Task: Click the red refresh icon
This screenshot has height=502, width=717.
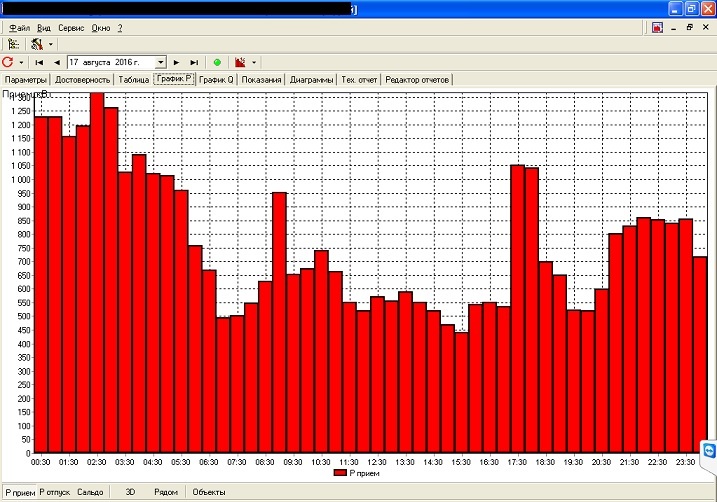Action: coord(8,62)
